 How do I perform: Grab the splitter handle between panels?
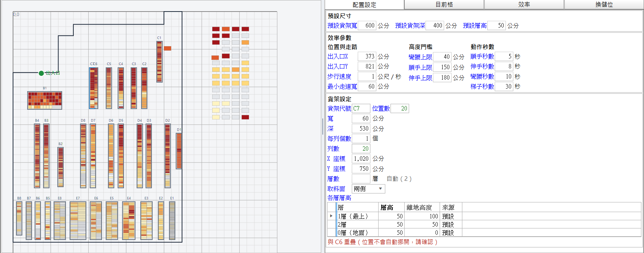(323, 126)
